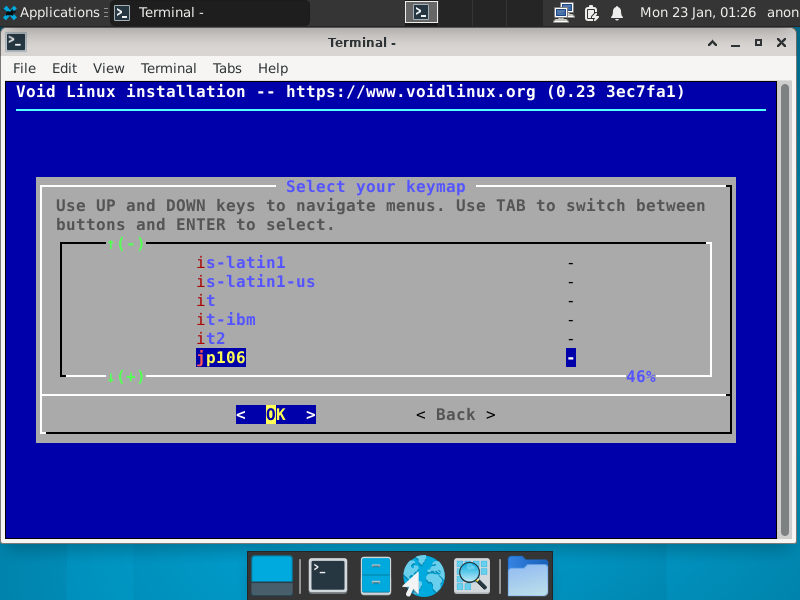Viewport: 800px width, 600px height.
Task: Open the Tabs menu
Action: [227, 68]
